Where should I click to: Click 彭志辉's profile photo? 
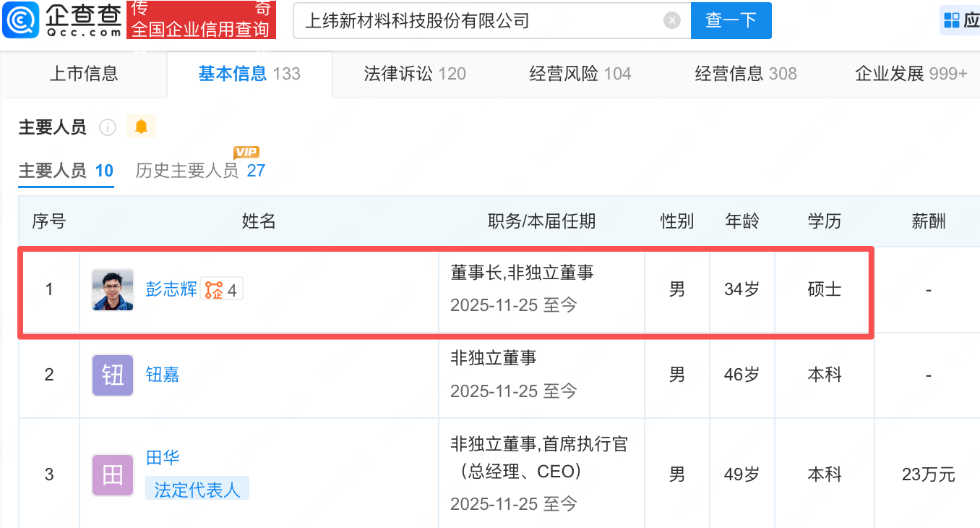(113, 290)
